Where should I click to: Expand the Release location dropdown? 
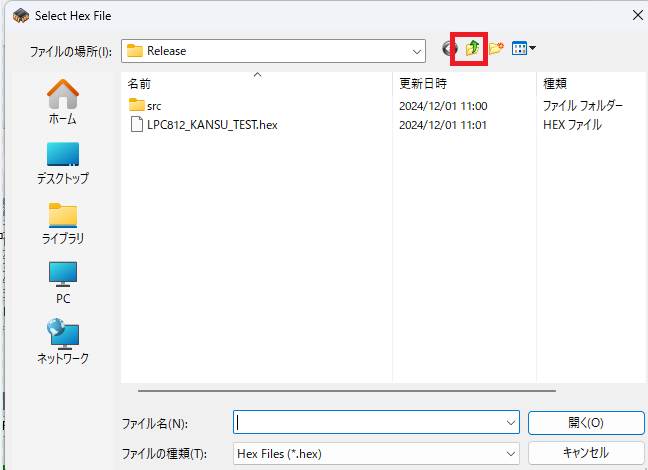coord(417,52)
